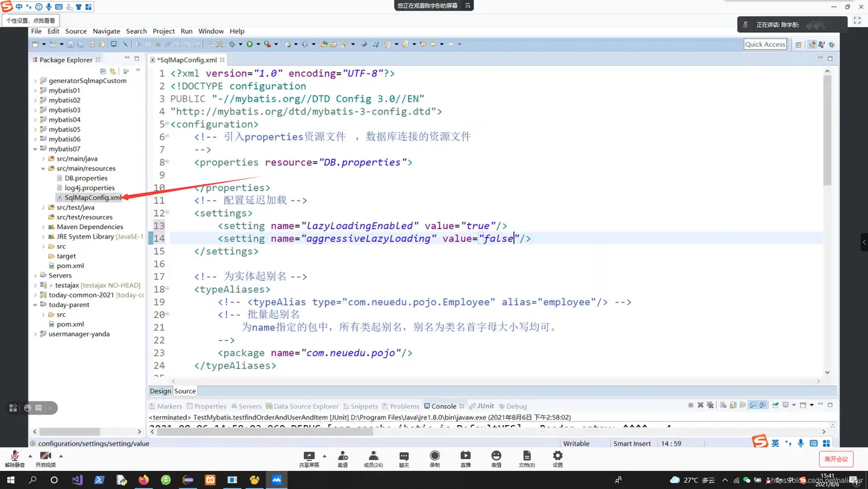Click the Package Explorer horizontal scrollbar thumb
The height and width of the screenshot is (489, 868).
click(69, 431)
